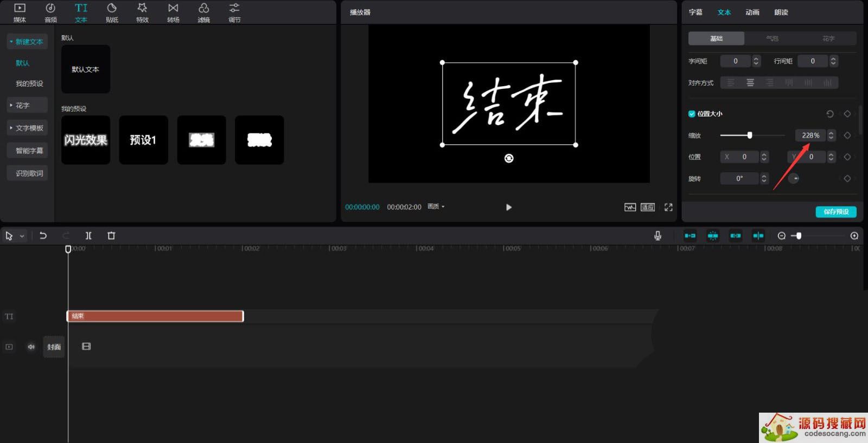The width and height of the screenshot is (868, 443).
Task: Click the 适应 fit button in player
Action: point(648,207)
